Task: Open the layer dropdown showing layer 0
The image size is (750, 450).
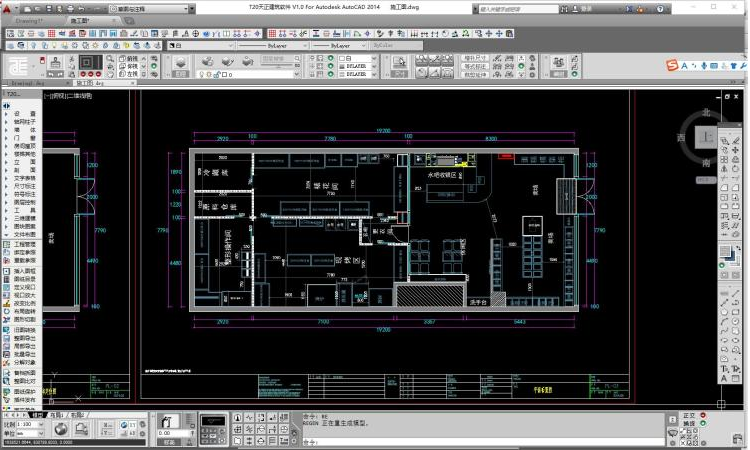Action: (249, 75)
